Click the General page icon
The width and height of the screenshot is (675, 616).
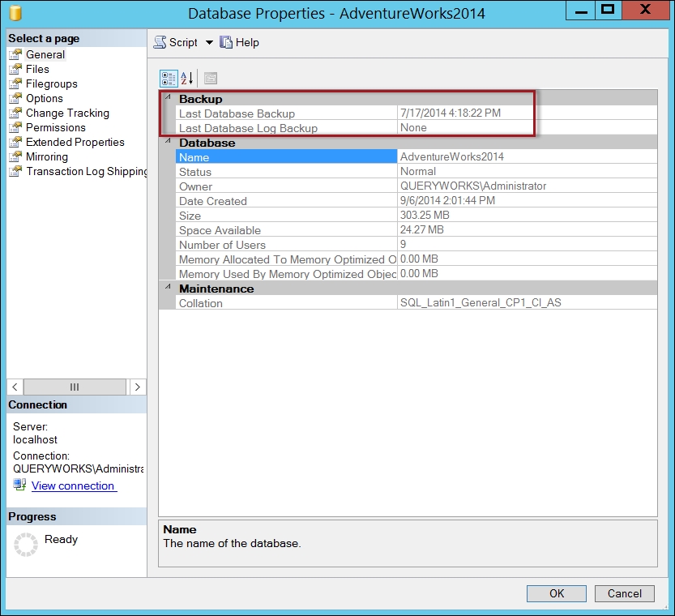pos(15,54)
